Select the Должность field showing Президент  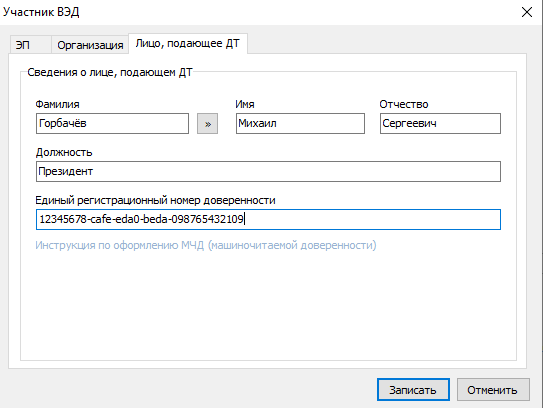268,171
